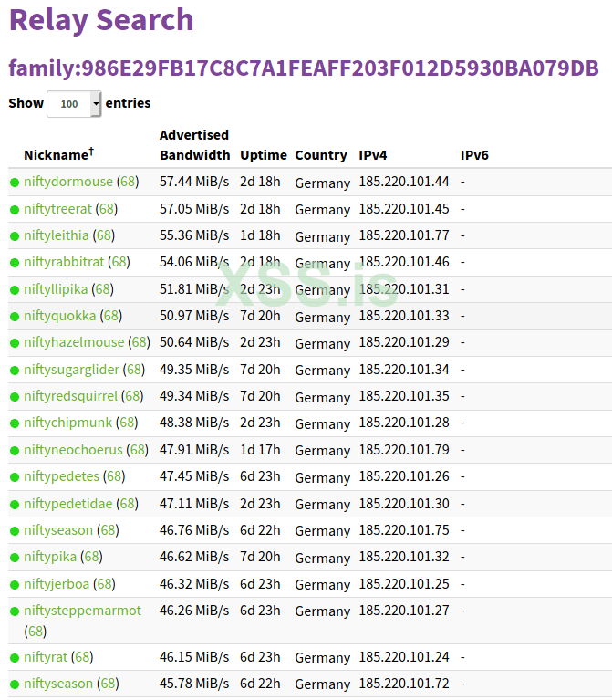Select the IPv4 address 185.220.101.77
The image size is (612, 700).
pyautogui.click(x=404, y=235)
